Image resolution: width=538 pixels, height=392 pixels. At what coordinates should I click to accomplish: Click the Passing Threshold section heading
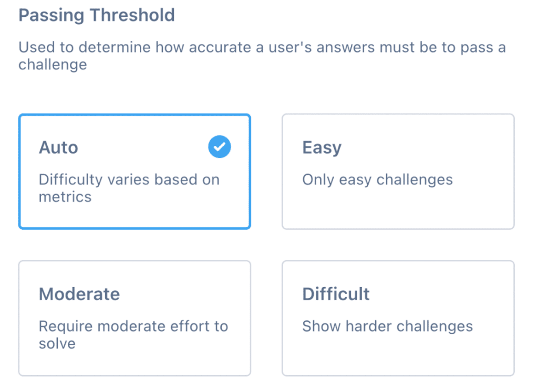click(x=97, y=15)
